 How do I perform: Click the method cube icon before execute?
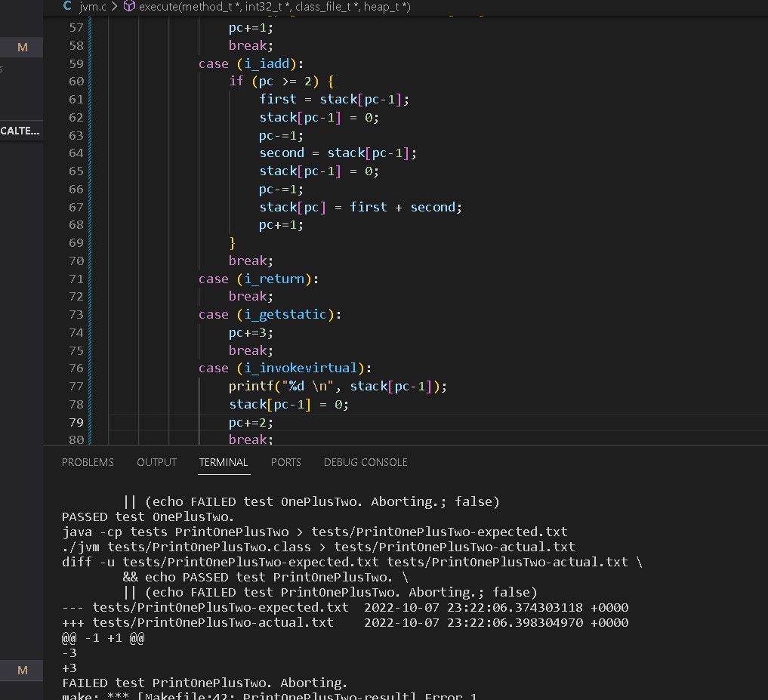[129, 7]
